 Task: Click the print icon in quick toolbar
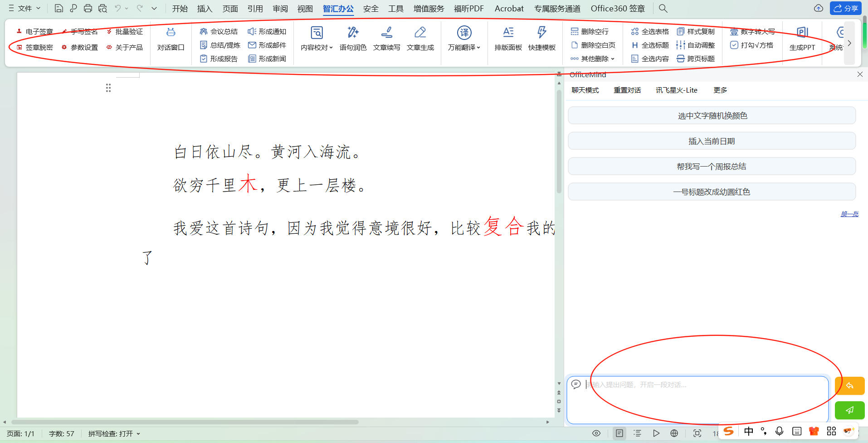pyautogui.click(x=88, y=8)
